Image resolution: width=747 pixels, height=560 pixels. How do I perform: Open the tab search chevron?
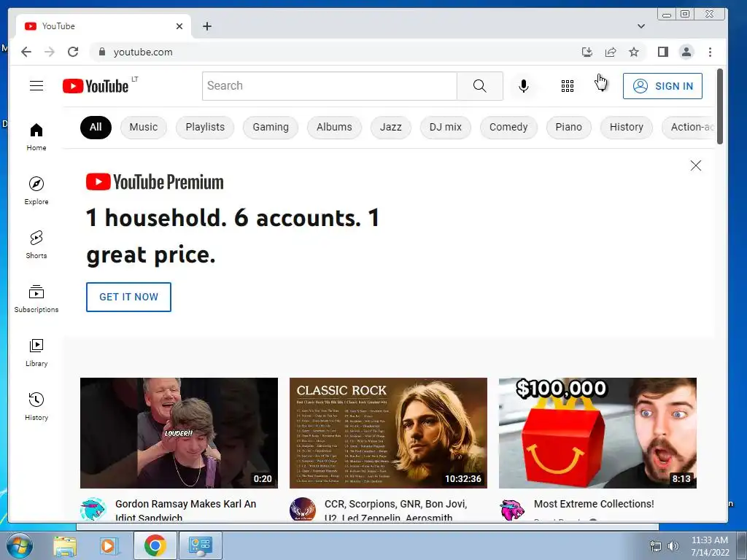pyautogui.click(x=641, y=26)
